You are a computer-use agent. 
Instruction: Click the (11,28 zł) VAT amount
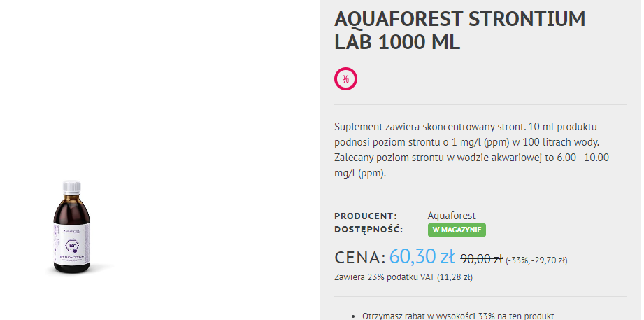point(455,277)
